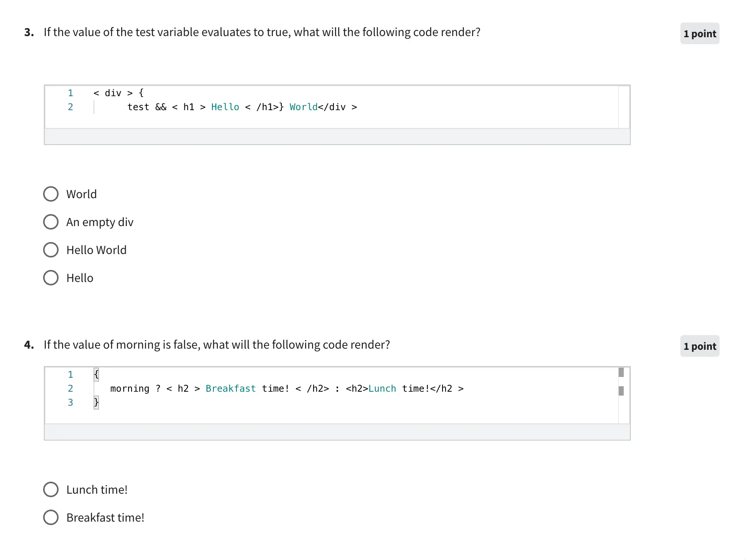Choose "Lunch time!" as the answer
This screenshot has width=746, height=560.
click(51, 489)
